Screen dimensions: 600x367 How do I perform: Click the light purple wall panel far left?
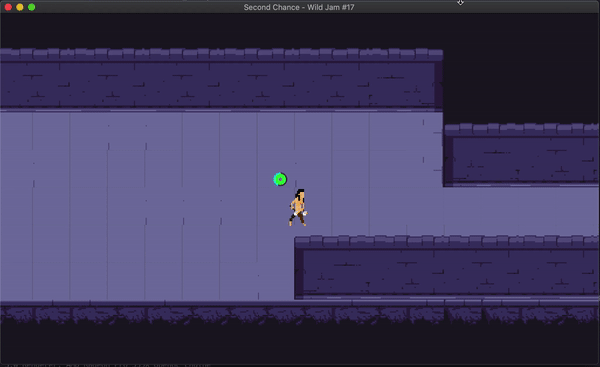[x=16, y=207]
